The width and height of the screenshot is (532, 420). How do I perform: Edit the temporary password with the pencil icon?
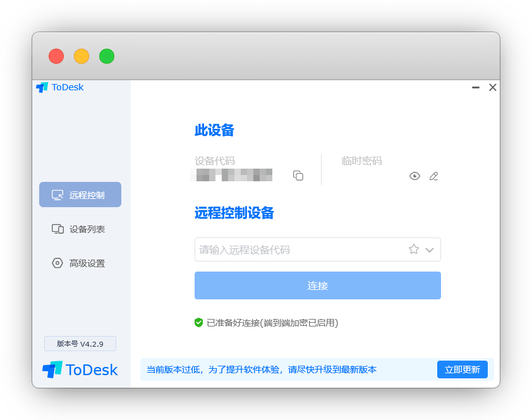433,176
